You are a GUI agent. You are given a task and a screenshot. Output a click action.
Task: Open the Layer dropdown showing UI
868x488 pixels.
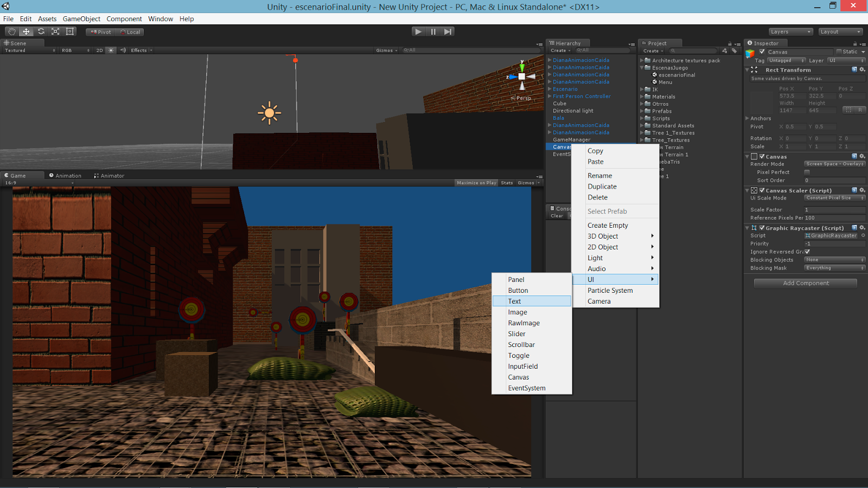[x=845, y=60]
